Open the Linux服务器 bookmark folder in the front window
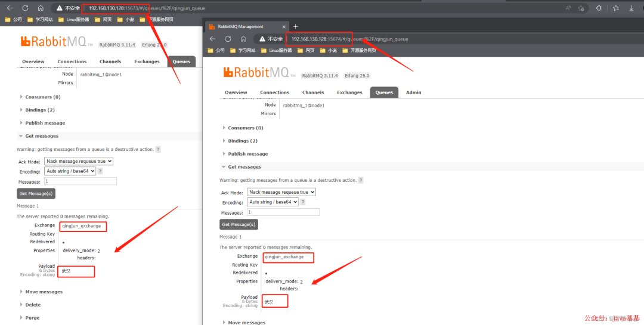The image size is (644, 325). 277,51
